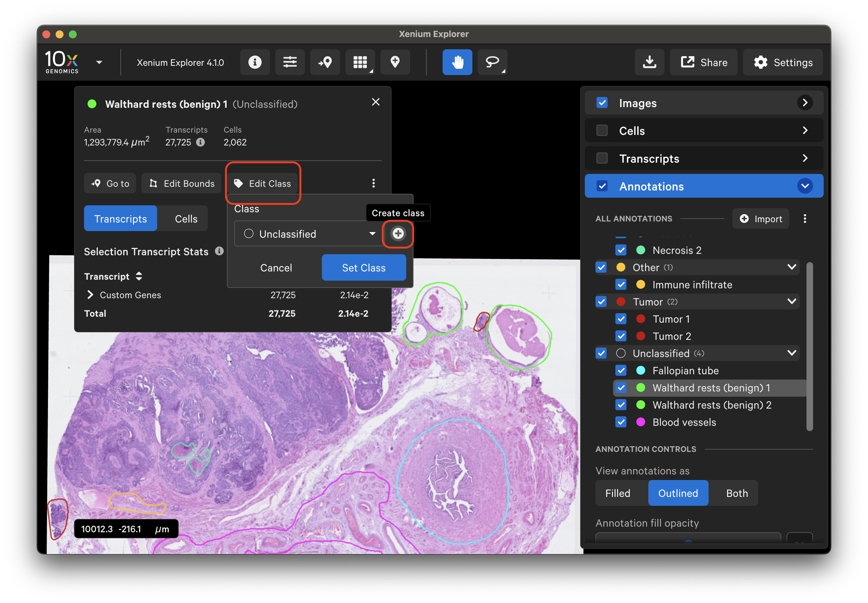Uncheck the Blood vessels annotation checkbox
This screenshot has width=868, height=603.
point(621,422)
